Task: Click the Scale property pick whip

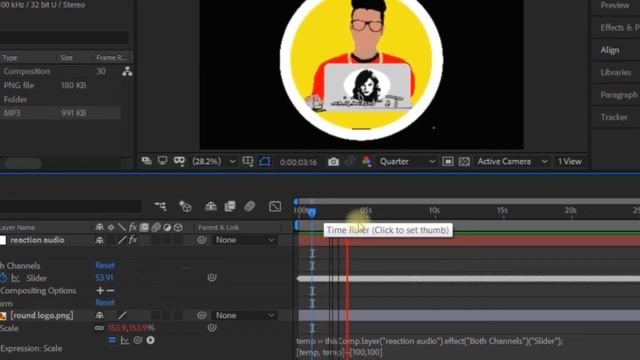Action: (x=211, y=327)
